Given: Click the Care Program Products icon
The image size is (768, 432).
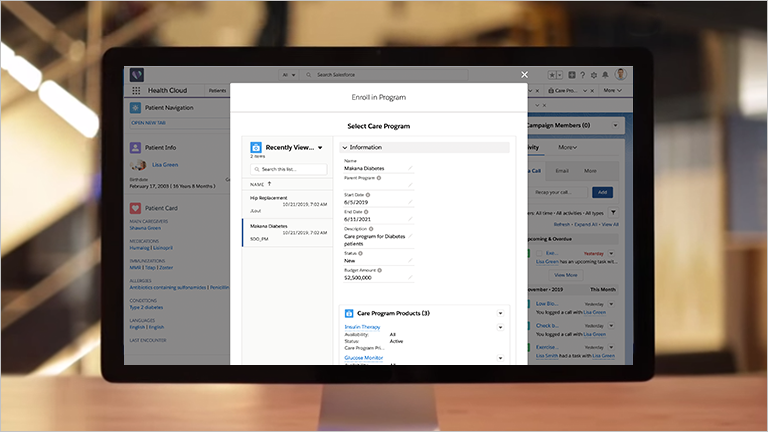Looking at the screenshot, I should click(349, 314).
